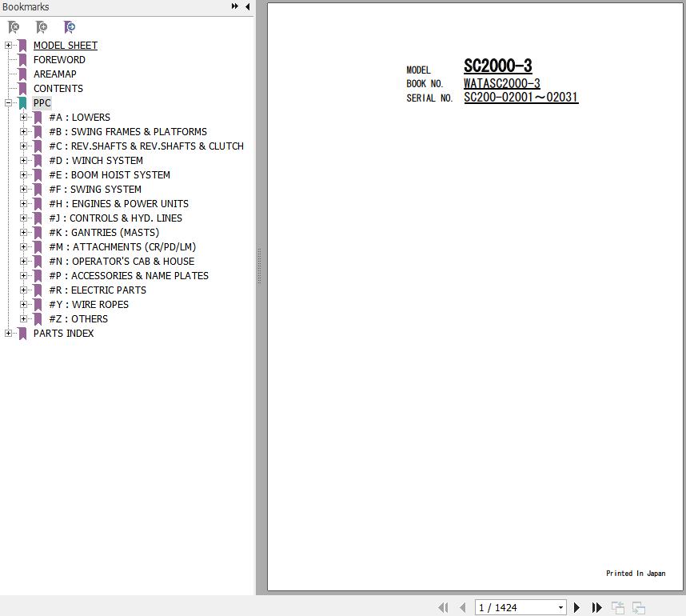Open the MODEL SHEET bookmark
The height and width of the screenshot is (616, 686).
tap(66, 46)
